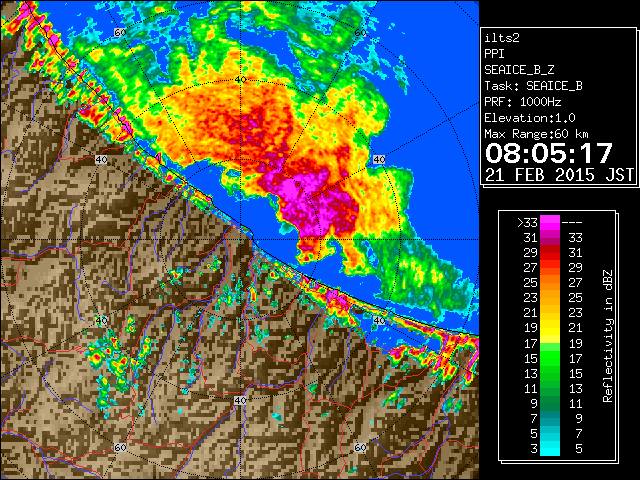Pick the red 29–31 dBZ legend swatch
Viewport: 640px width, 480px height.
click(x=550, y=253)
